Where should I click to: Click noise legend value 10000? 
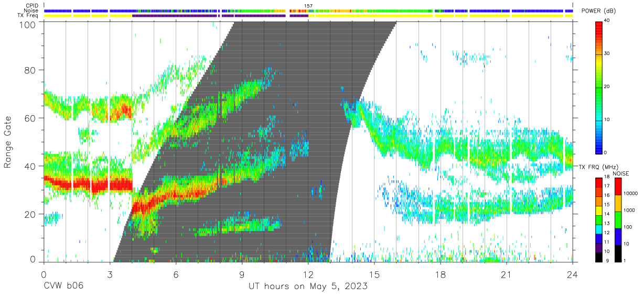(x=631, y=194)
